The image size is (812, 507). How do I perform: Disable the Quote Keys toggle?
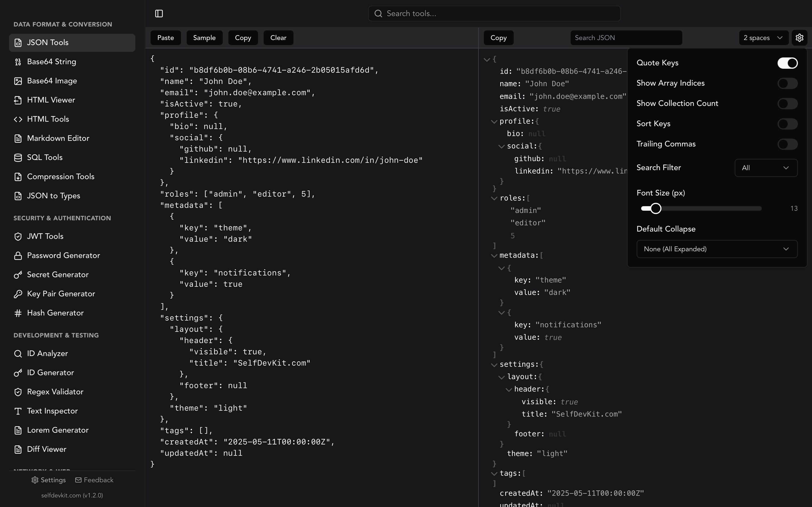787,63
